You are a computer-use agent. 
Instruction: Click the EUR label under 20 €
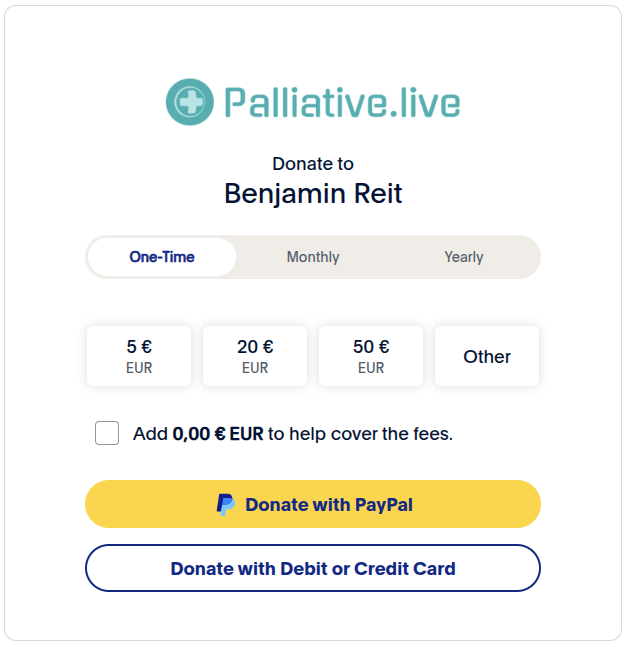coord(255,368)
